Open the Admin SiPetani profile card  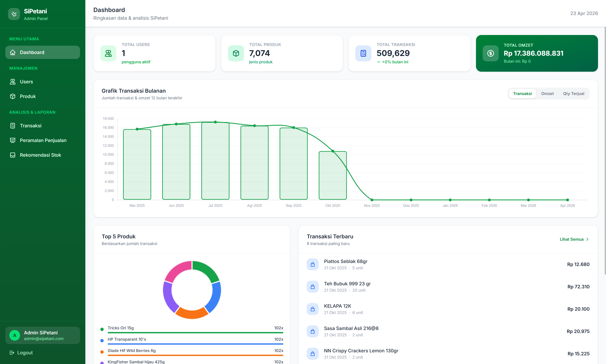pyautogui.click(x=43, y=335)
